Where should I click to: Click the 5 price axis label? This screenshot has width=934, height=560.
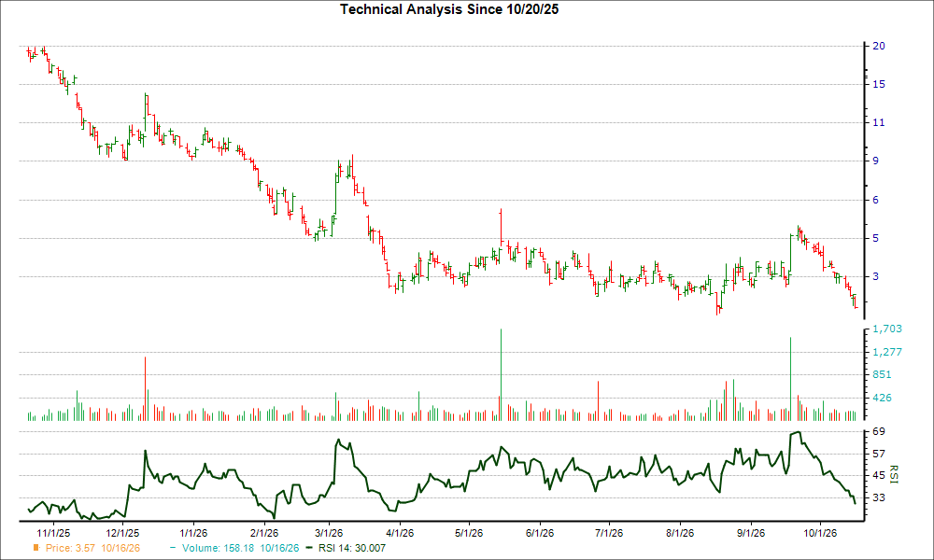pos(876,238)
